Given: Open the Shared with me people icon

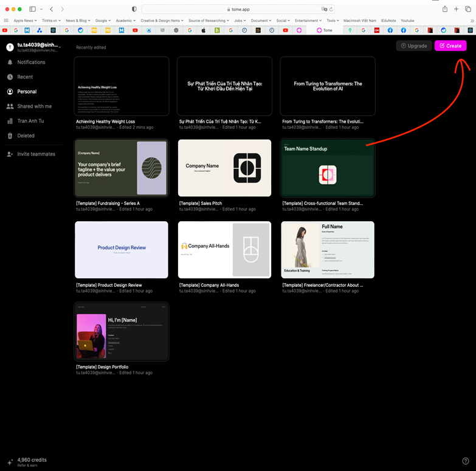Looking at the screenshot, I should (x=10, y=106).
